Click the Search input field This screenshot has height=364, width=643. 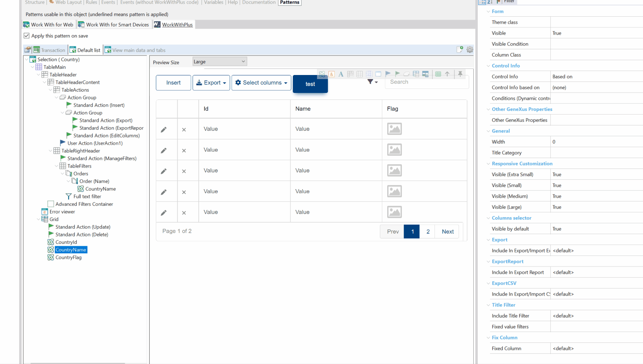point(427,82)
